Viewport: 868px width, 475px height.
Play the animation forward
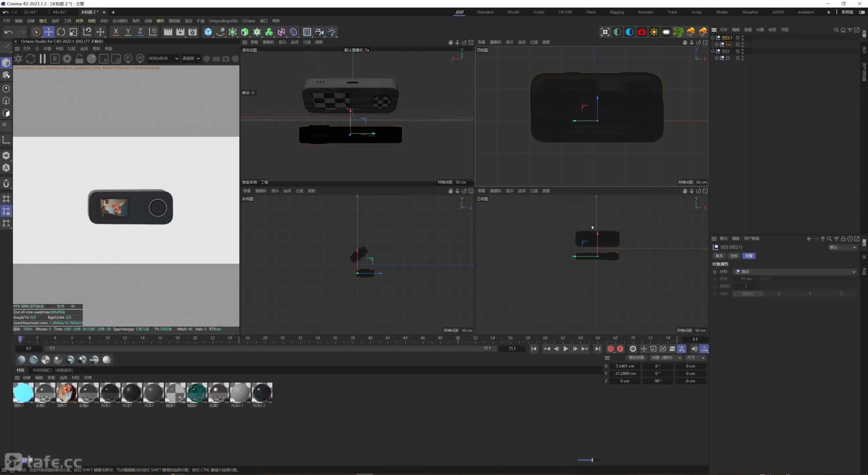[566, 349]
